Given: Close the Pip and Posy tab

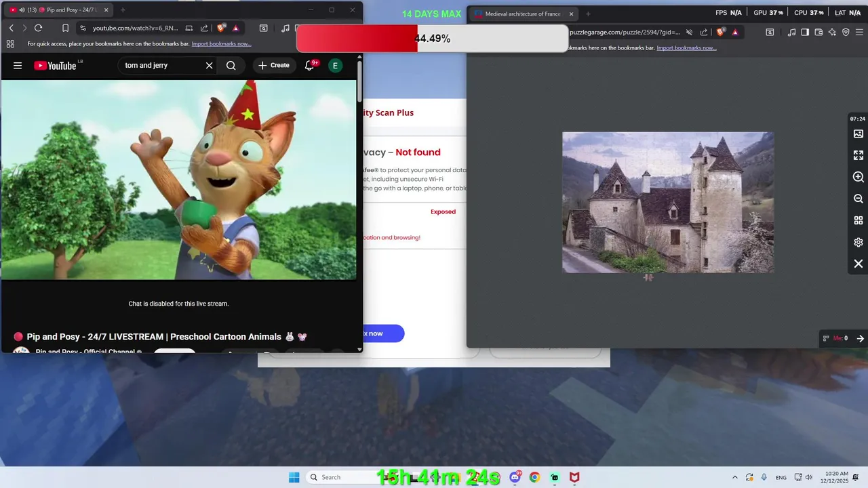Looking at the screenshot, I should [106, 10].
